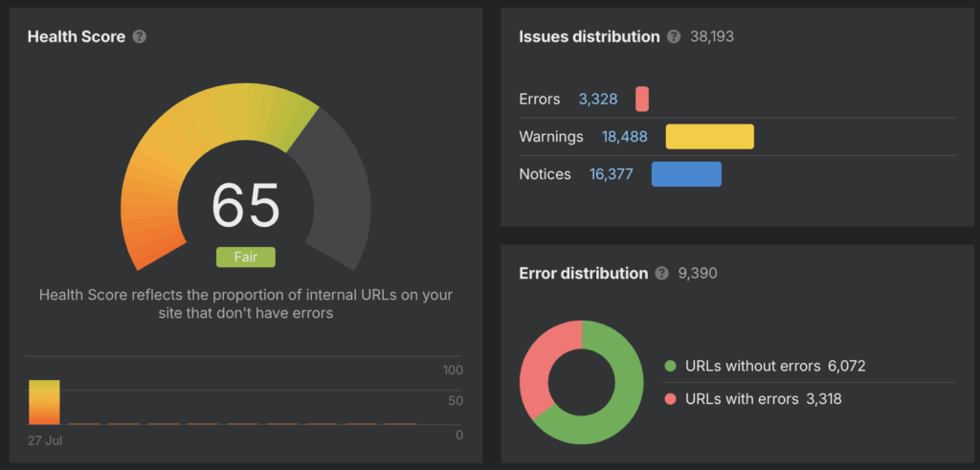Click the Issues distribution help icon
This screenshot has height=470, width=980.
coord(674,37)
